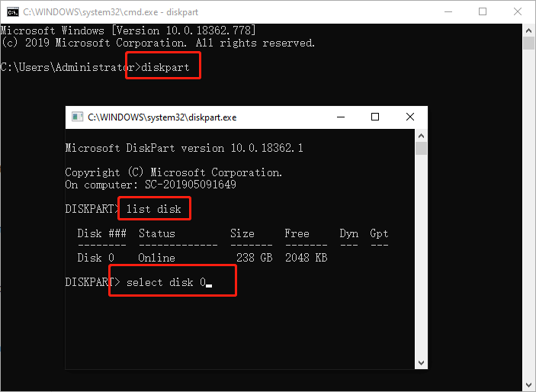Maximize the outer cmd.exe window
536x392 pixels.
click(483, 12)
